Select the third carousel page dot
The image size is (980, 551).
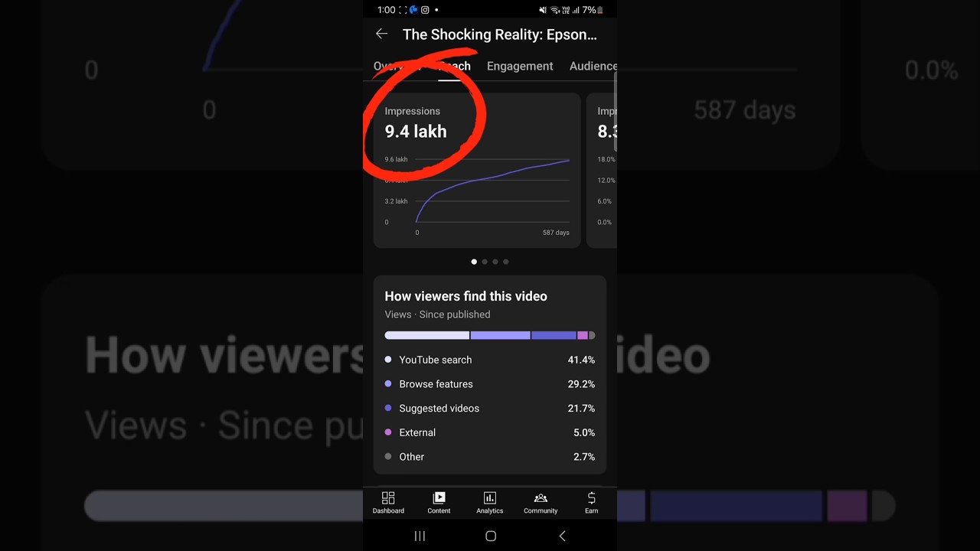click(x=495, y=262)
